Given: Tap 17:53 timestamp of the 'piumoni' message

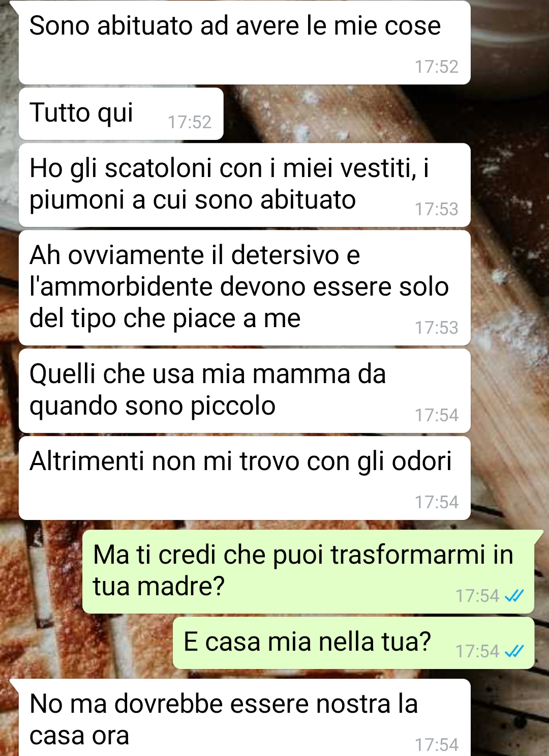Looking at the screenshot, I should point(437,209).
